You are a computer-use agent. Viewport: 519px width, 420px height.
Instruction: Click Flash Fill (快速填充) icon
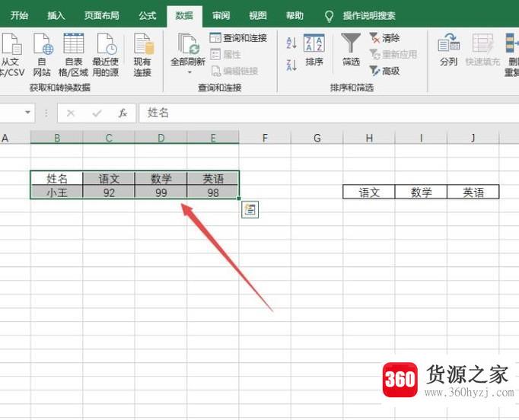pos(482,43)
